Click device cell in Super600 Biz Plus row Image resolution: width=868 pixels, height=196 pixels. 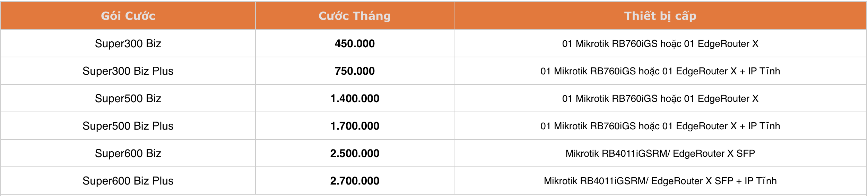pos(660,181)
